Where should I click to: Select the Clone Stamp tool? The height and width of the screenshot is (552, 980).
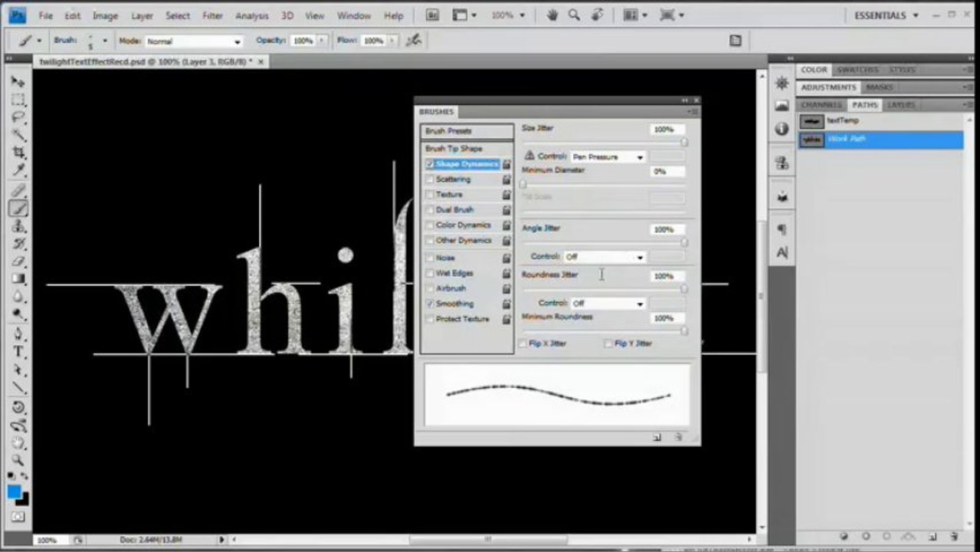click(x=18, y=226)
